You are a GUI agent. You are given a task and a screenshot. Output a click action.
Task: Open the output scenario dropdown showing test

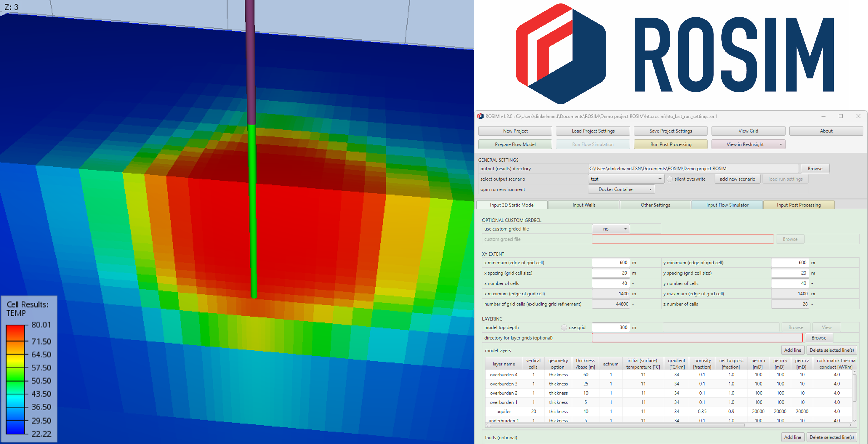(x=626, y=179)
